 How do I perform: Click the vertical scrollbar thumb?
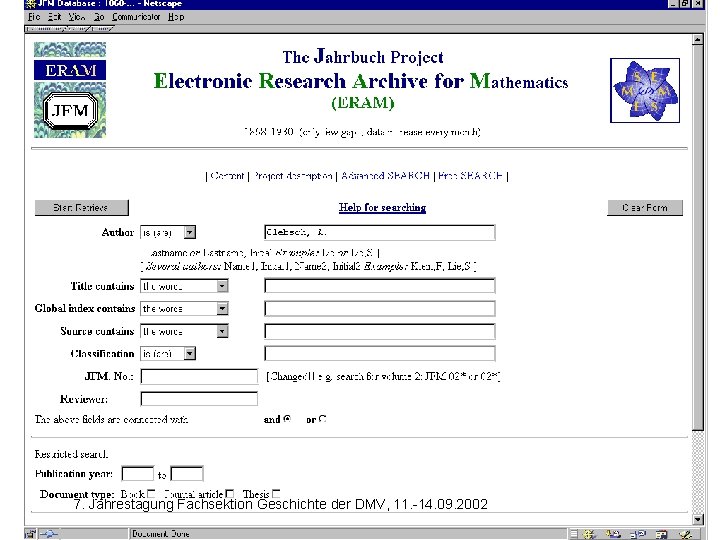pyautogui.click(x=698, y=237)
